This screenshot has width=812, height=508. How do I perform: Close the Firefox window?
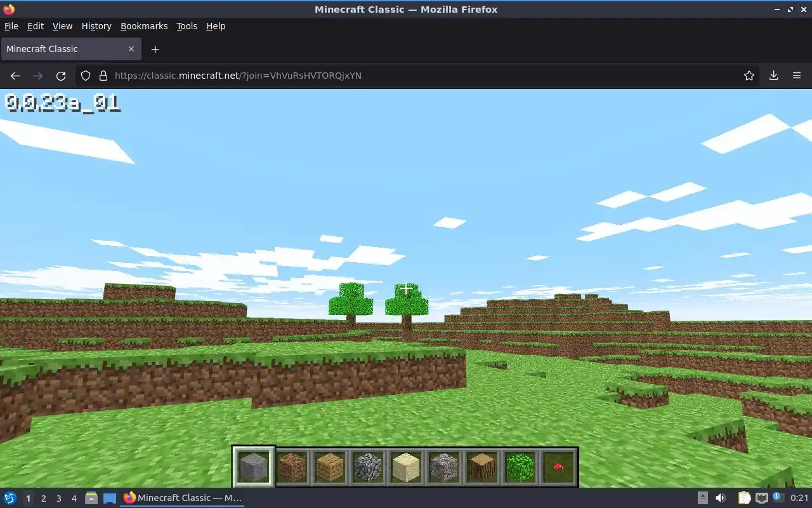(803, 10)
